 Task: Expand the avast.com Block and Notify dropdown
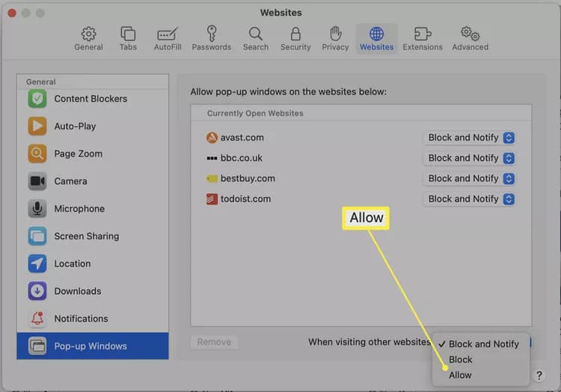[x=470, y=138]
